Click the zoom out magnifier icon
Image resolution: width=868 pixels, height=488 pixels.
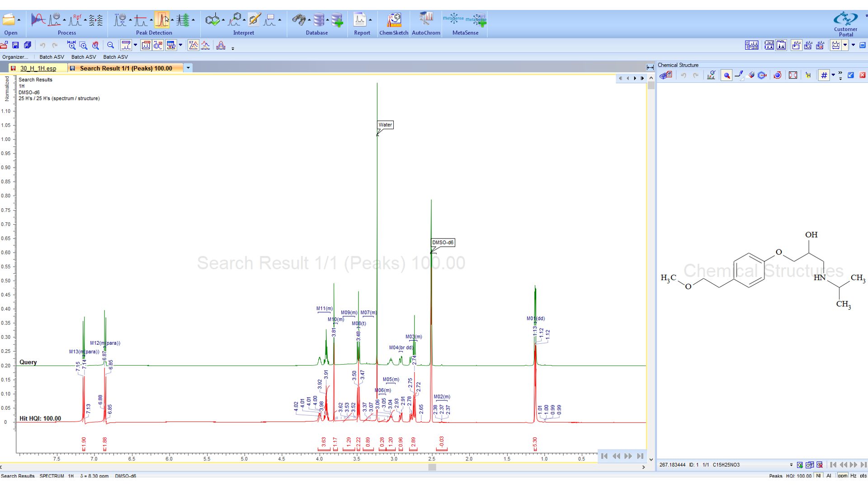[x=111, y=45]
